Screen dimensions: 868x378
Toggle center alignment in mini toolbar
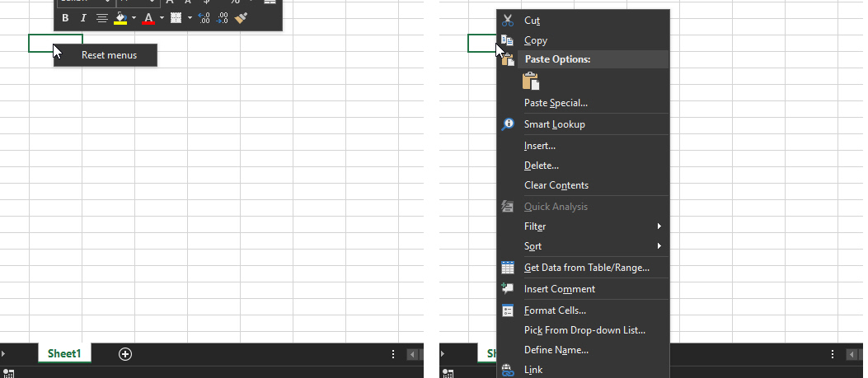point(101,17)
